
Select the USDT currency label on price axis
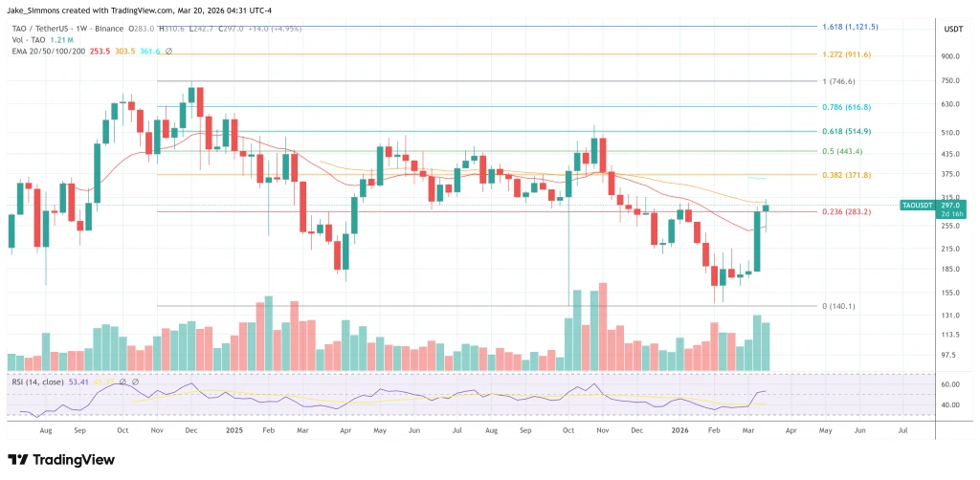coord(954,29)
